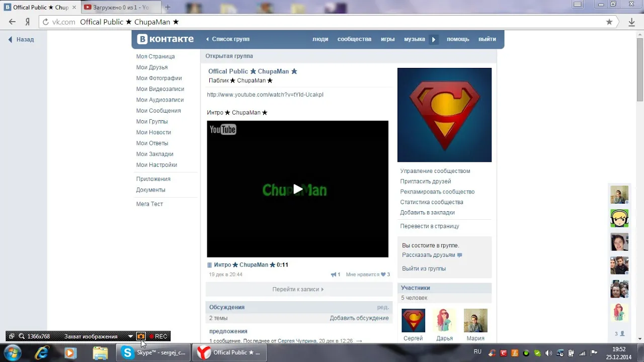Take a screenshot with the camera icon
644x362 pixels.
point(141,336)
